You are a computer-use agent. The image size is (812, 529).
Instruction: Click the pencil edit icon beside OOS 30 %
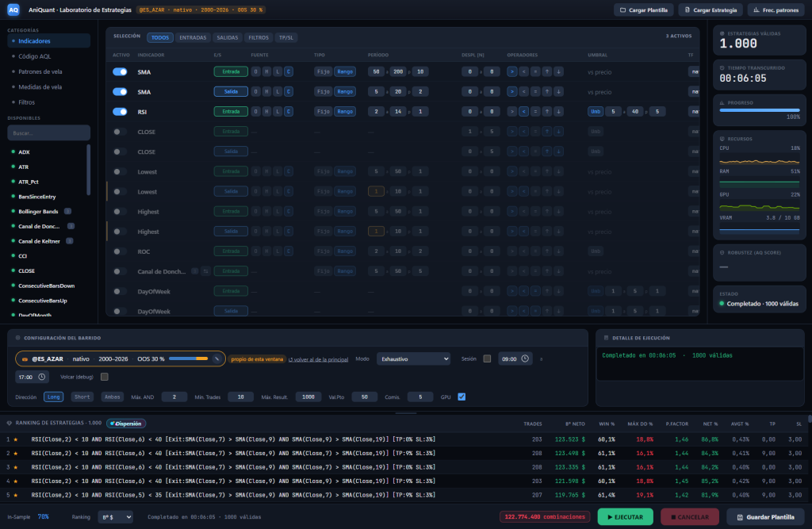point(217,358)
